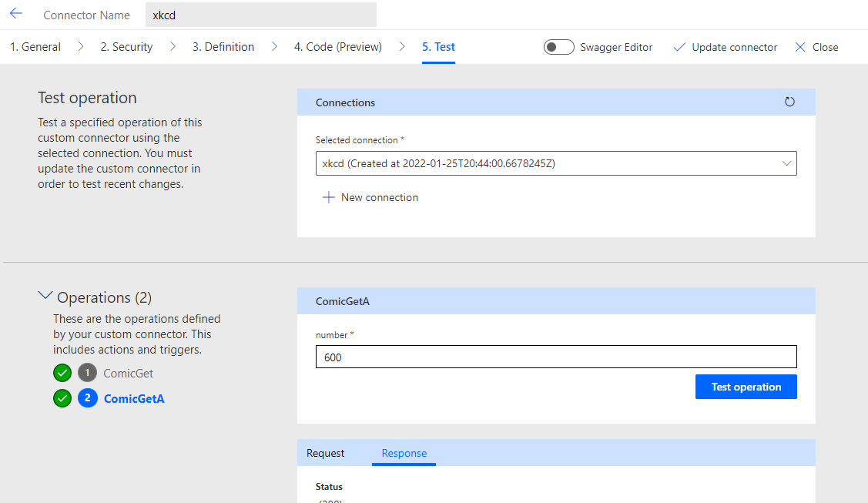868x503 pixels.
Task: Click the Selected connection label
Action: pyautogui.click(x=357, y=140)
